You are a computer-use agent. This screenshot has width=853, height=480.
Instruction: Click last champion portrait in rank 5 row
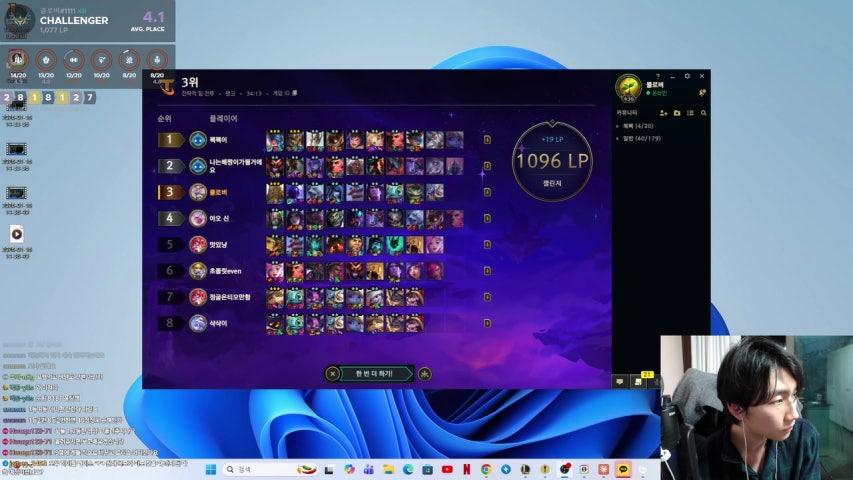[x=435, y=244]
